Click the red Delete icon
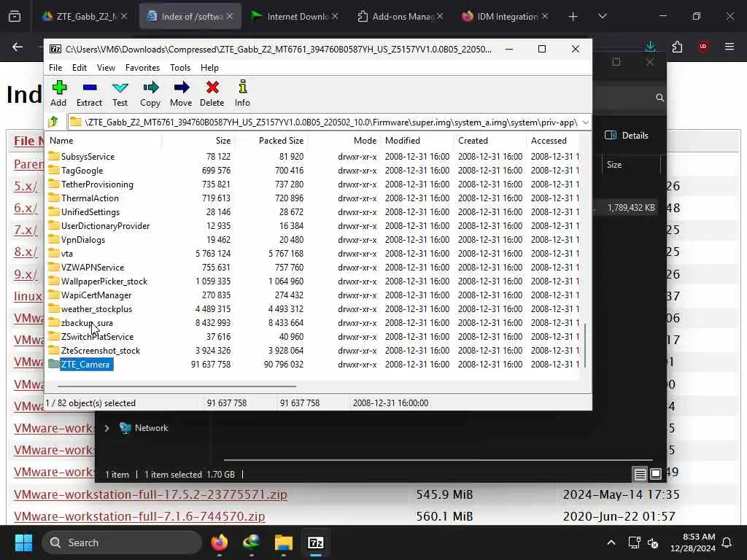Screen dimensions: 747x560 click(x=212, y=93)
